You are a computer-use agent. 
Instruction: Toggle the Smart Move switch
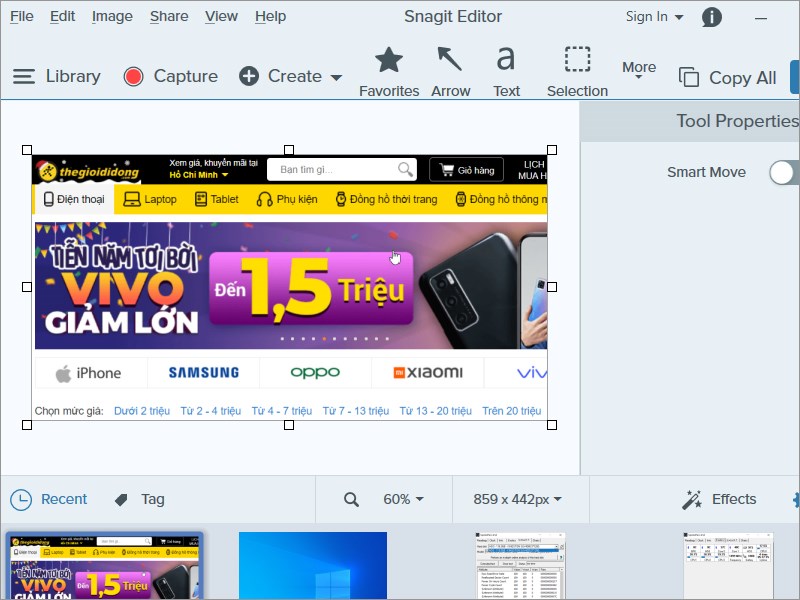click(x=784, y=172)
